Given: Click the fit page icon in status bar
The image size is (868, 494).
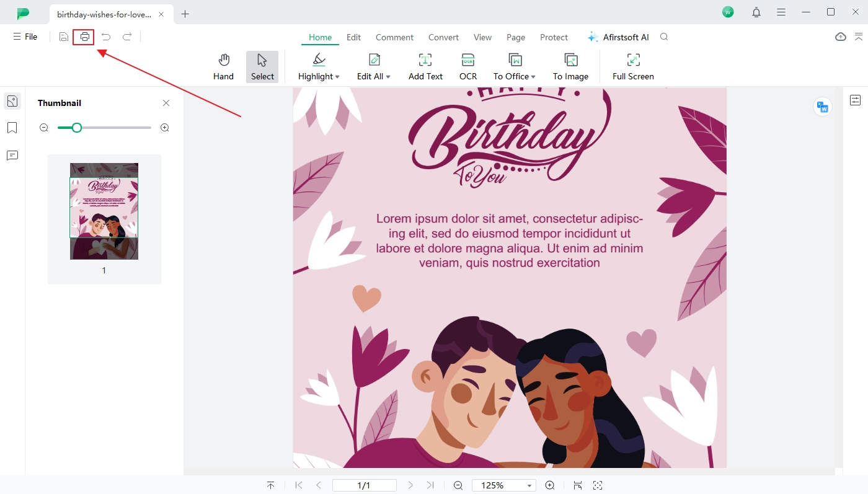Looking at the screenshot, I should pos(598,485).
